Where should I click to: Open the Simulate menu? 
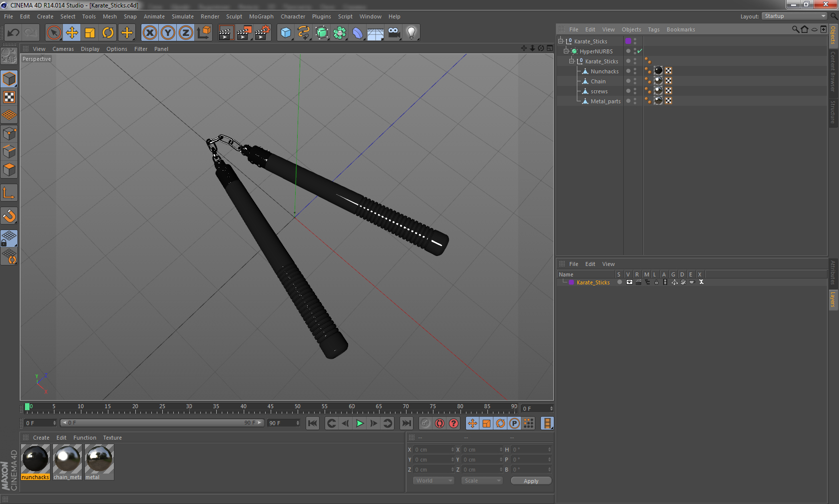coord(183,16)
